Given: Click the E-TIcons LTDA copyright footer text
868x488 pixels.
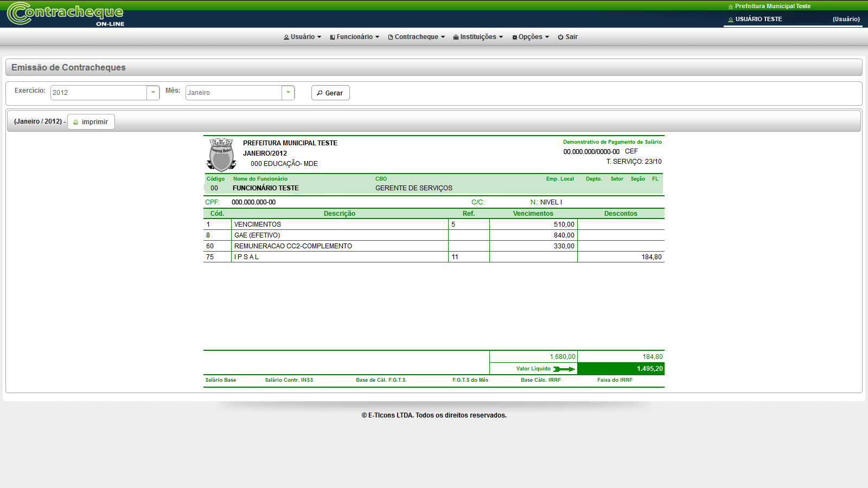Looking at the screenshot, I should click(x=434, y=415).
